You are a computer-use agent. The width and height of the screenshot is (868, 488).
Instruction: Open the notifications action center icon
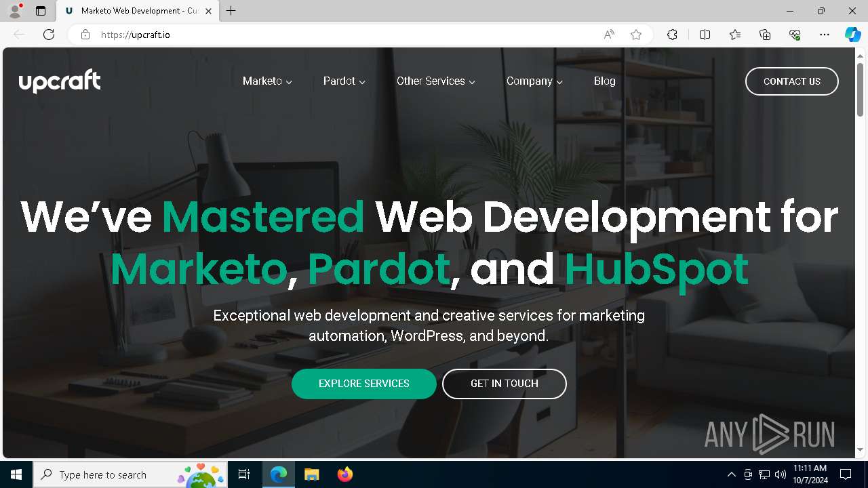846,474
